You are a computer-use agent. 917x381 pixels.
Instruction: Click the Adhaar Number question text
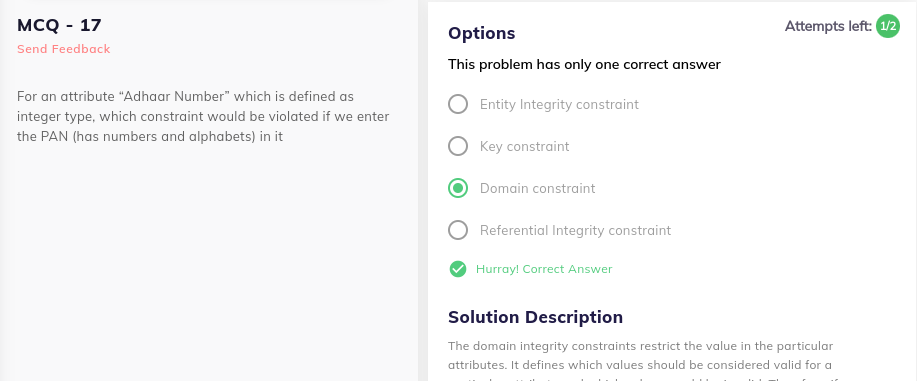point(203,116)
